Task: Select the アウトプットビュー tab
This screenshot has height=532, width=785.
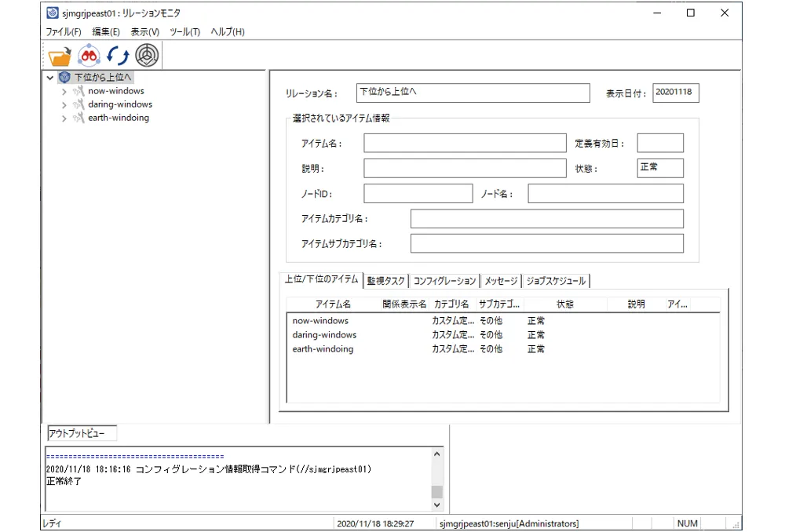Action: 82,433
